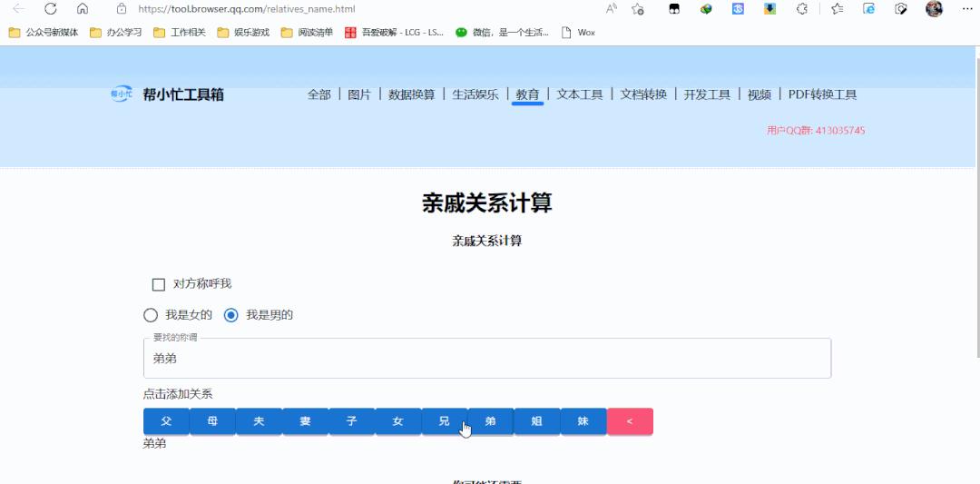The image size is (980, 484).
Task: Add the 姐 relation button
Action: pos(537,421)
